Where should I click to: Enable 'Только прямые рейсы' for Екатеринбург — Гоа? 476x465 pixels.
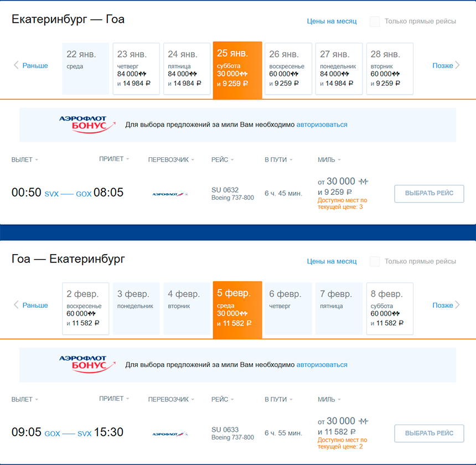click(375, 22)
